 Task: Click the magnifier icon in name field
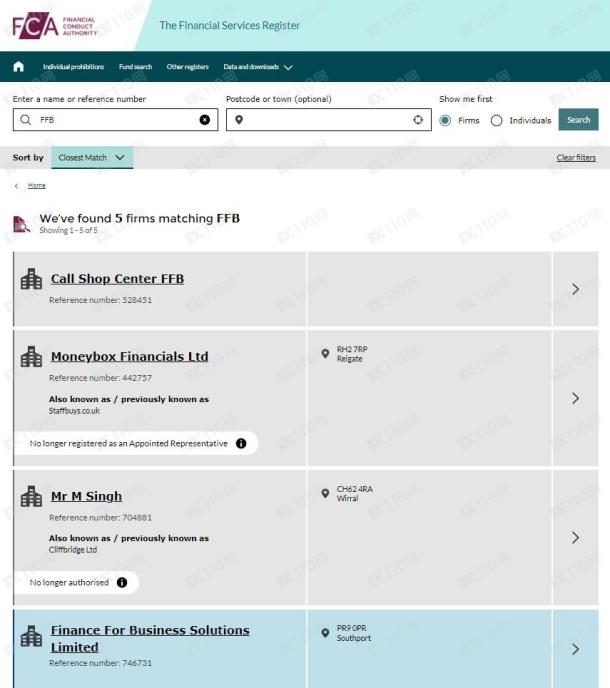tap(25, 120)
